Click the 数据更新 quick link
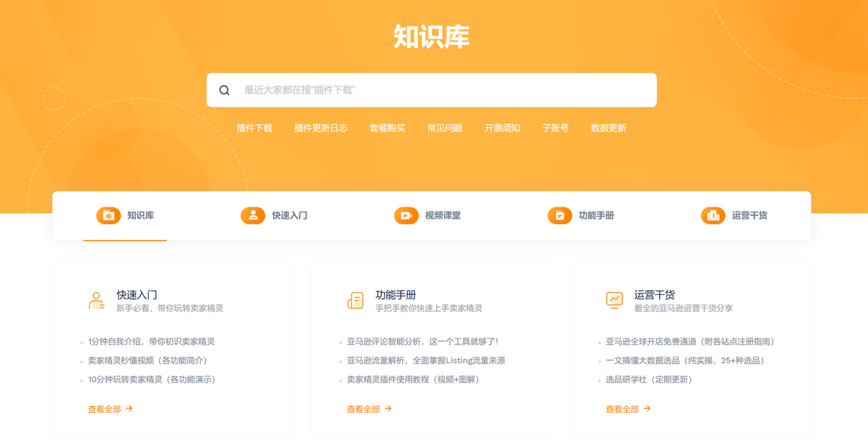The width and height of the screenshot is (868, 446). (608, 128)
